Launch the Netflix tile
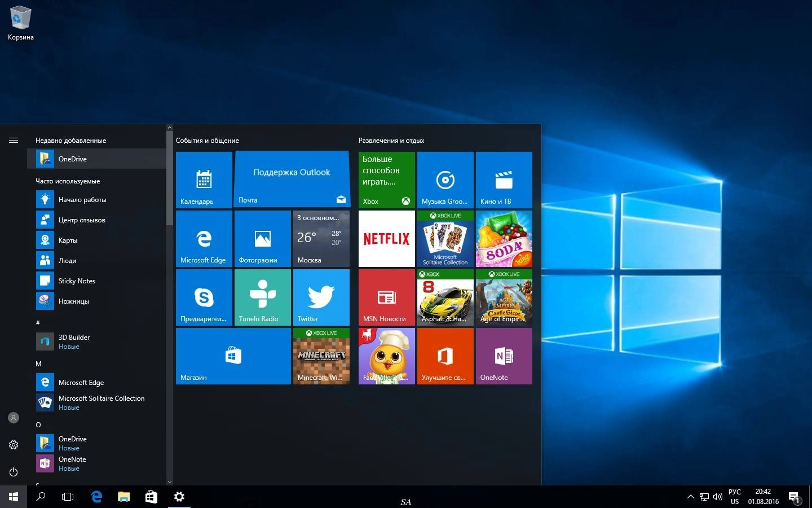The image size is (812, 508). [386, 239]
